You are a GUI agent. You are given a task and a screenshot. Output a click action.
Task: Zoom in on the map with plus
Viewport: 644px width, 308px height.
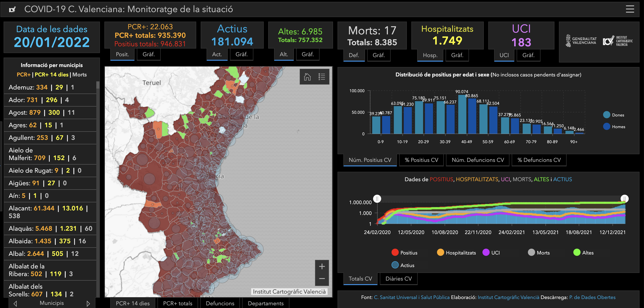click(322, 266)
